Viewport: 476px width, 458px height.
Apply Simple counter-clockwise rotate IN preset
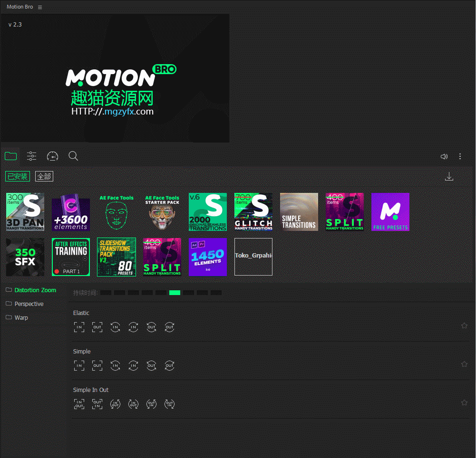click(x=116, y=365)
